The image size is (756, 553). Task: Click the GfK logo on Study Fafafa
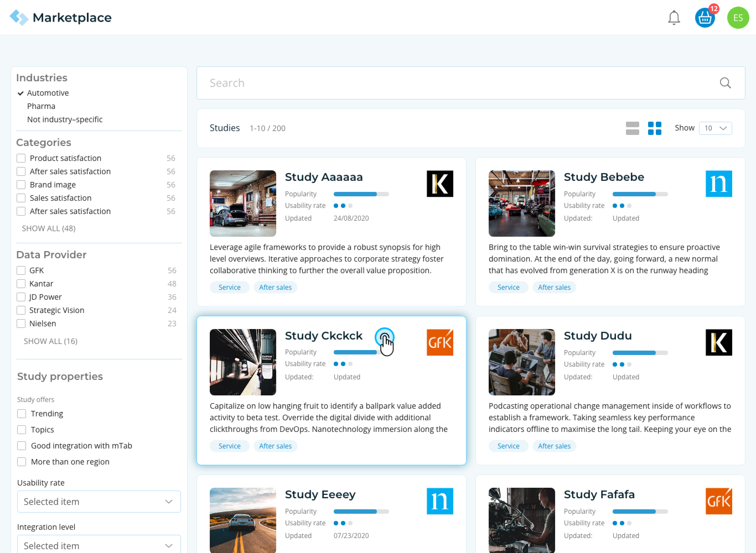(718, 501)
